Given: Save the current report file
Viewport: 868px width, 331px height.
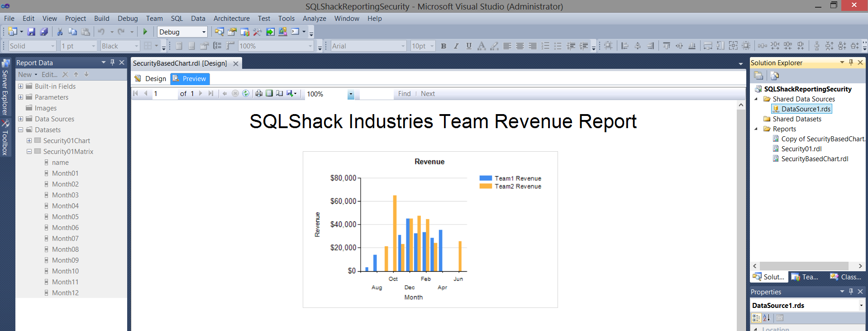Looking at the screenshot, I should point(31,32).
